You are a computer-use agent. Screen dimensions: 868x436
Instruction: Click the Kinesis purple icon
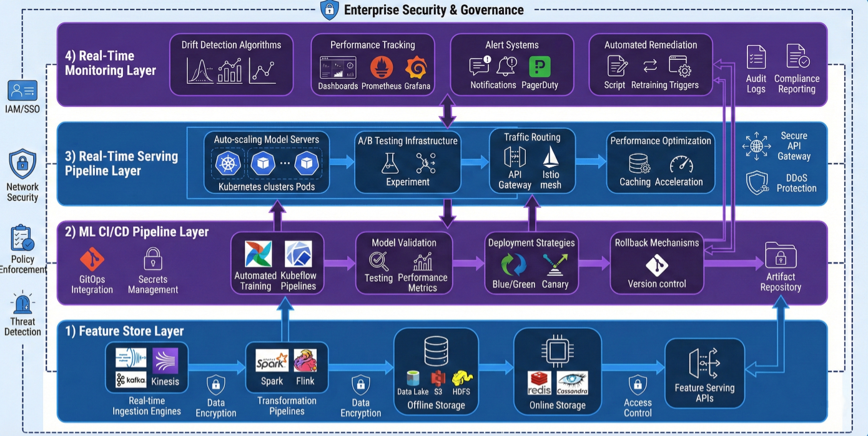tap(165, 361)
